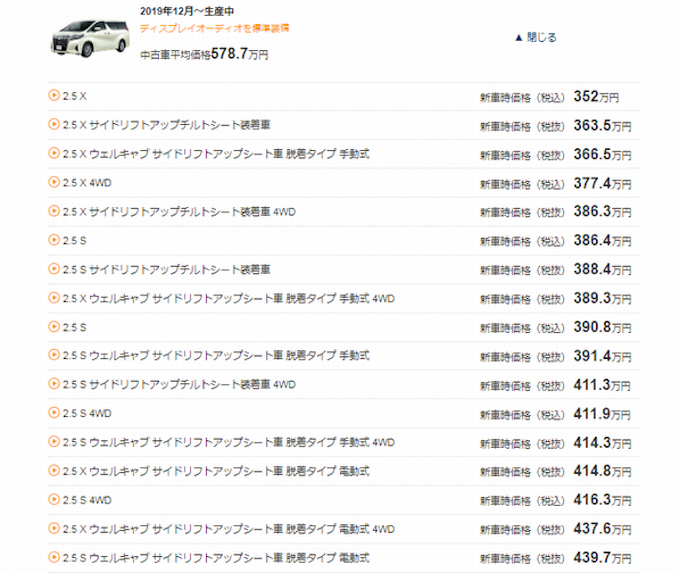Viewport: 680px width, 573px height.
Task: Select 2.5 X ウェルキャブ 電動式 414.8万円 grade
Action: [216, 470]
